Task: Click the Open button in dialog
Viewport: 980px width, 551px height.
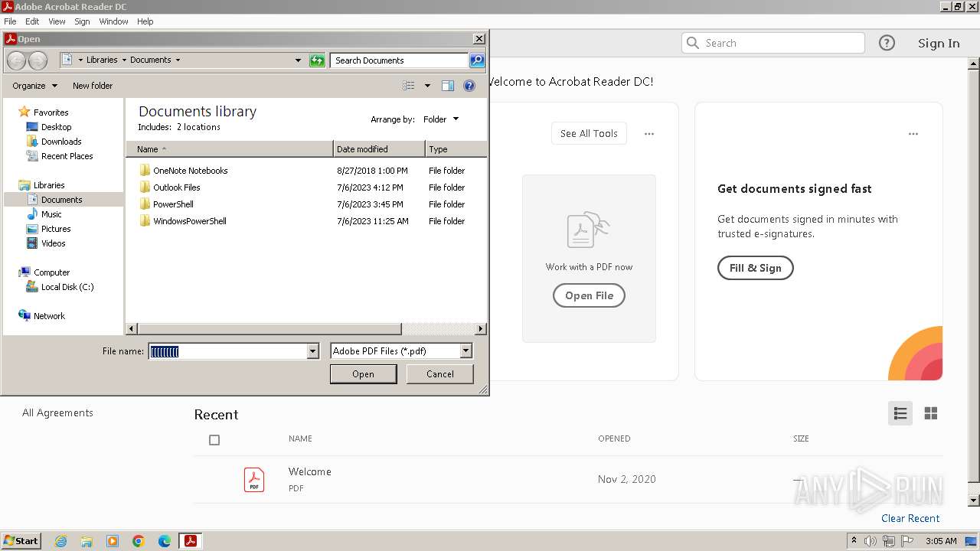Action: tap(363, 374)
